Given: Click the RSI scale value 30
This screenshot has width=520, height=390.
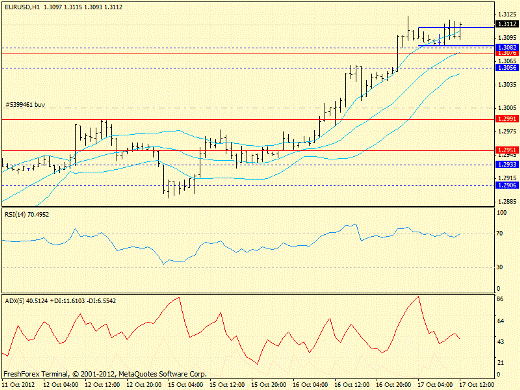Looking at the screenshot, I should click(500, 267).
